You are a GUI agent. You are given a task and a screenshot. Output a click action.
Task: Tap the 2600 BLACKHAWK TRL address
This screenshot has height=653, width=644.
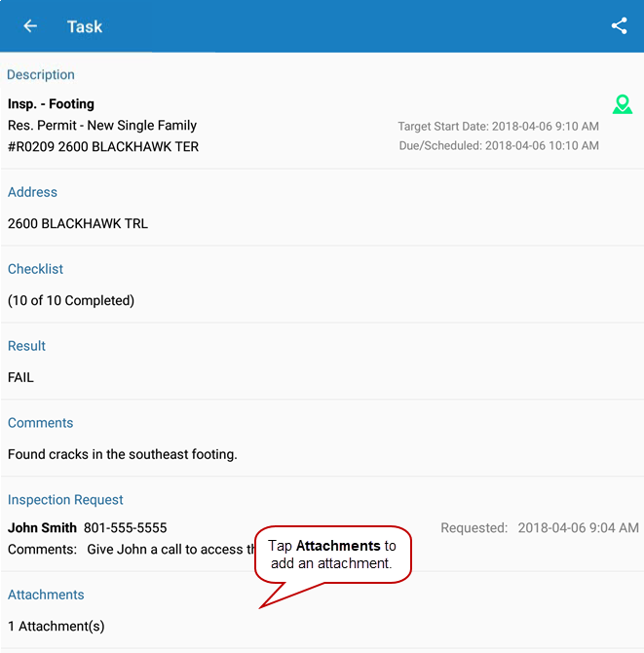[78, 223]
